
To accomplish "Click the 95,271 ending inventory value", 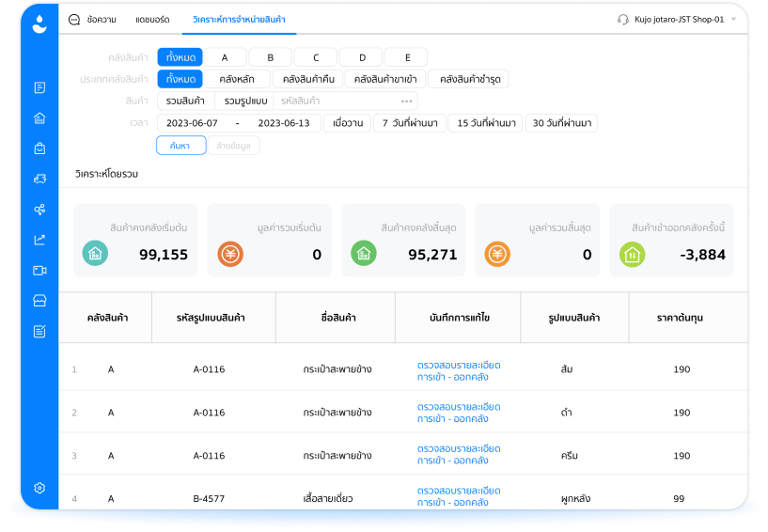I will 432,255.
